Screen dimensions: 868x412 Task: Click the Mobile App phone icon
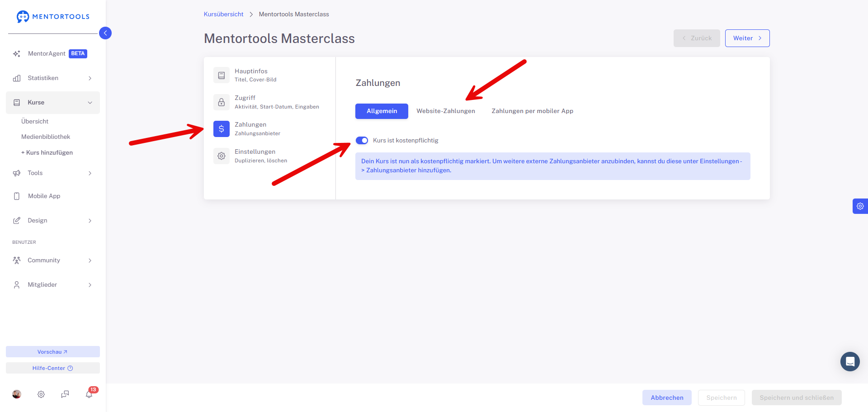tap(17, 196)
